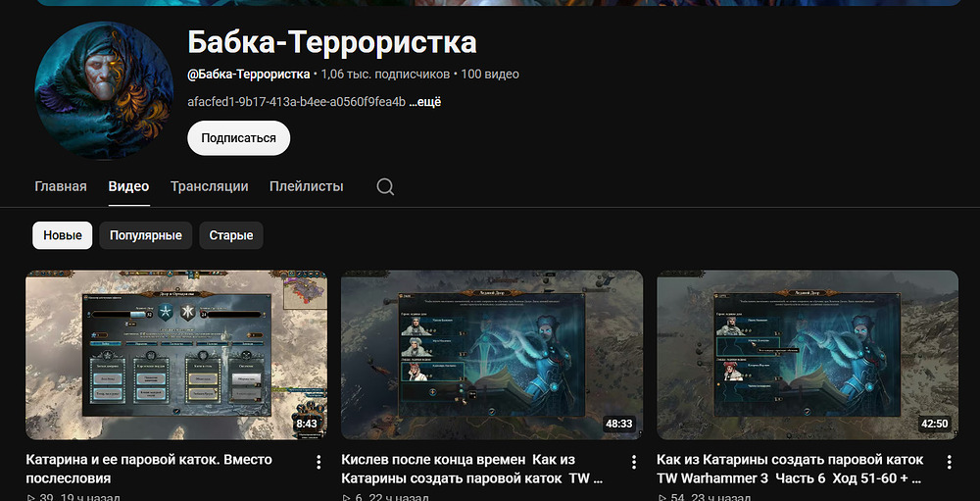Sort videos by Популярные chip
Image resolution: width=980 pixels, height=501 pixels.
[x=146, y=235]
